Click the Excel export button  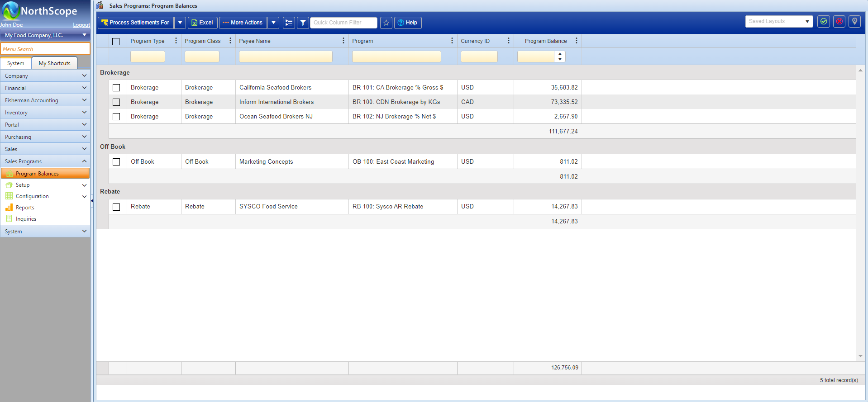(202, 23)
